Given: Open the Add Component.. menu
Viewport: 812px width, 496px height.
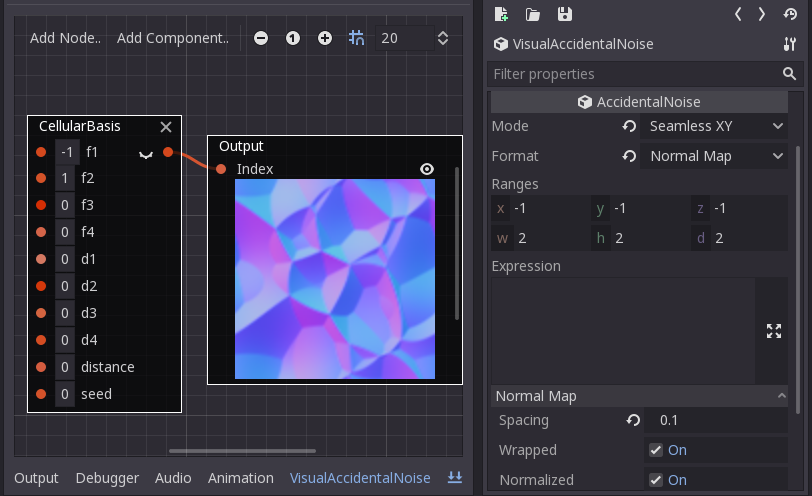Looking at the screenshot, I should [173, 38].
